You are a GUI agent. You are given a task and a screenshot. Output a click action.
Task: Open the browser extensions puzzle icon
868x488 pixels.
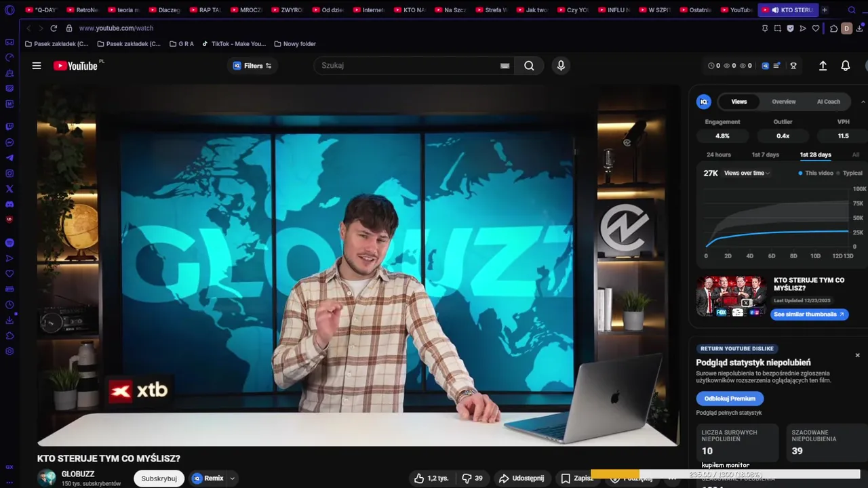[833, 28]
